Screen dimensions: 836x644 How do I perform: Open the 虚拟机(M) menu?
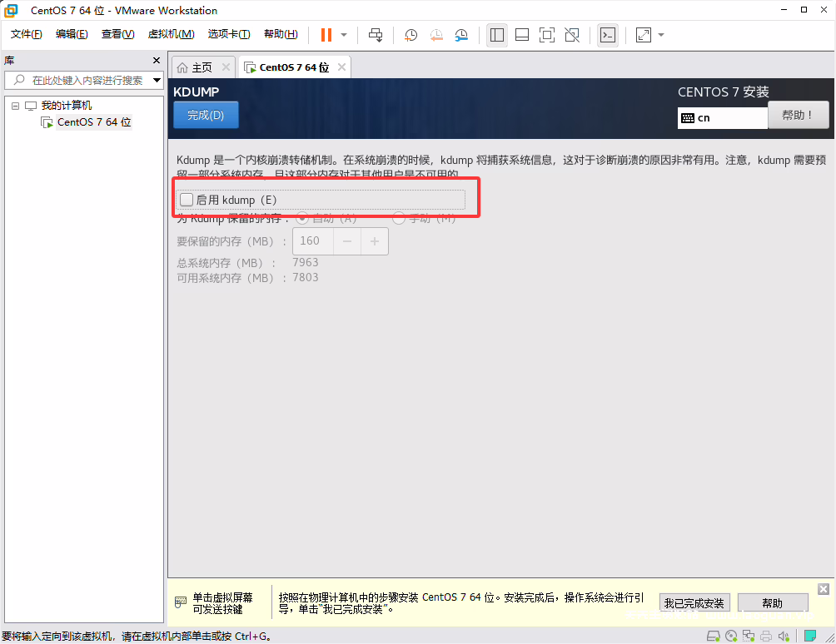pos(172,34)
